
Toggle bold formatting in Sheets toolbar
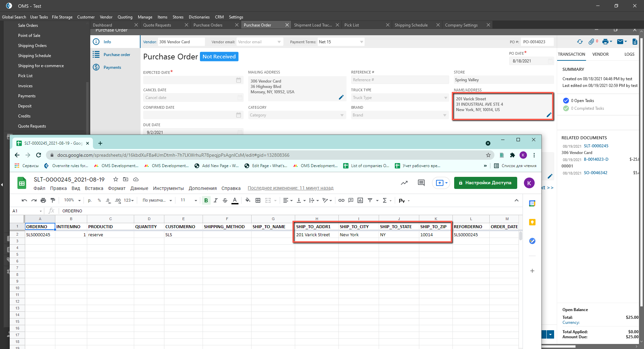coord(206,200)
